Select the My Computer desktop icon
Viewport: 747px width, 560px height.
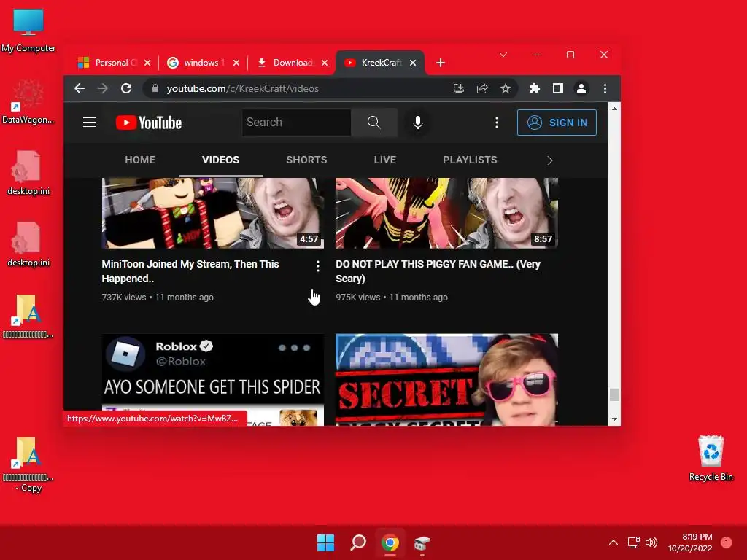click(28, 29)
